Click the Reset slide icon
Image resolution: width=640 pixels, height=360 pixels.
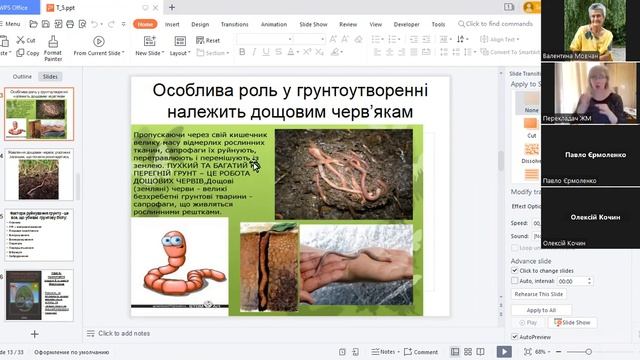point(208,40)
